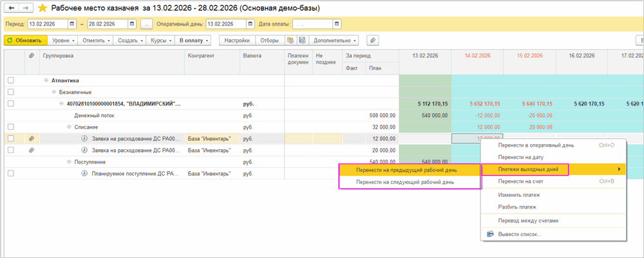This screenshot has width=644, height=258.
Task: Open the Настройки button
Action: [237, 40]
